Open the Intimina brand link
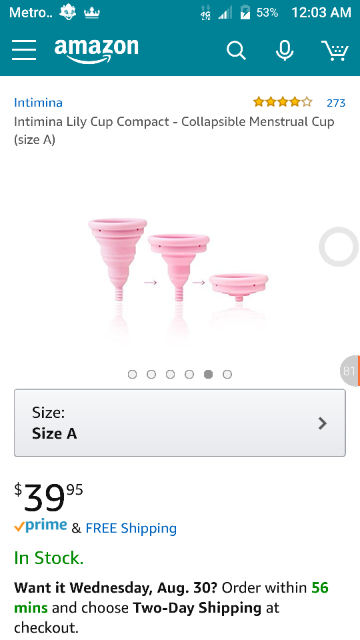The height and width of the screenshot is (640, 360). (38, 102)
